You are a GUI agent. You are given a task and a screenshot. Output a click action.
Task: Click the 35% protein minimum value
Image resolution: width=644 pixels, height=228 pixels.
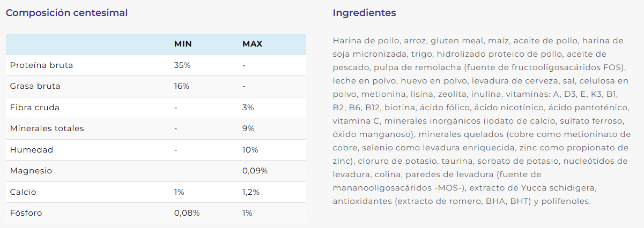[182, 65]
